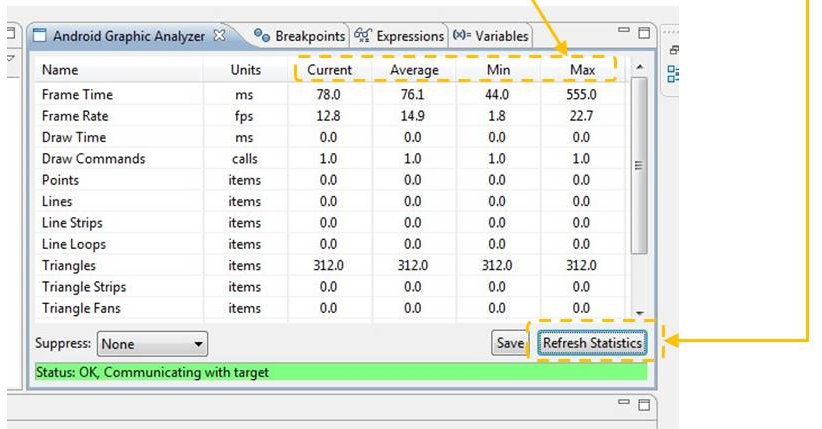Click the Average column header
This screenshot has height=429, width=822.
[414, 70]
